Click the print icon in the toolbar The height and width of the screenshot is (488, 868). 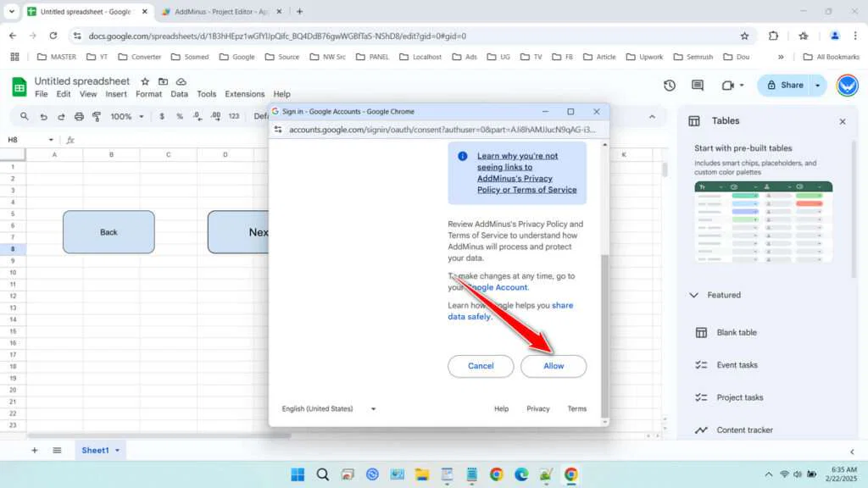click(x=78, y=116)
